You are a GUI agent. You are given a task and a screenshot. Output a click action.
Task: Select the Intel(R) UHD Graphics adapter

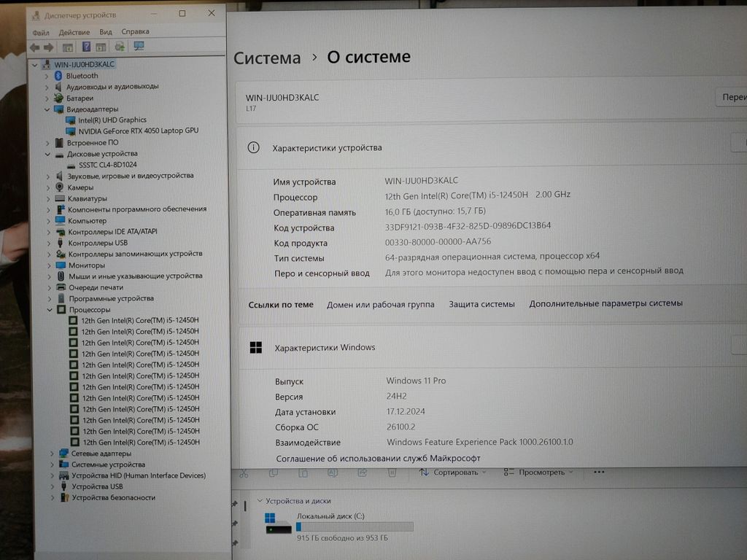click(112, 120)
